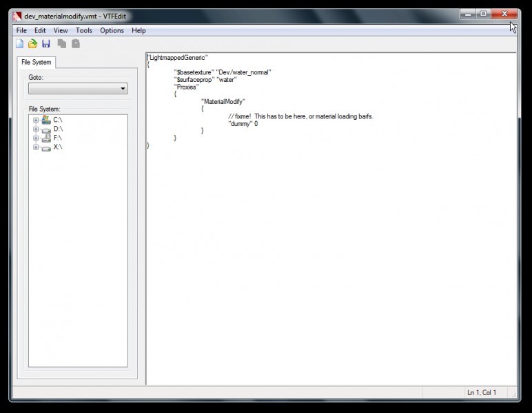Click the New file toolbar icon
The image size is (532, 413).
click(20, 43)
